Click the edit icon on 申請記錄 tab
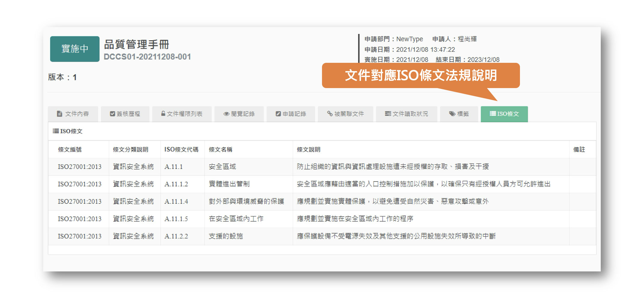Viewport: 644px width, 306px height. coord(278,114)
